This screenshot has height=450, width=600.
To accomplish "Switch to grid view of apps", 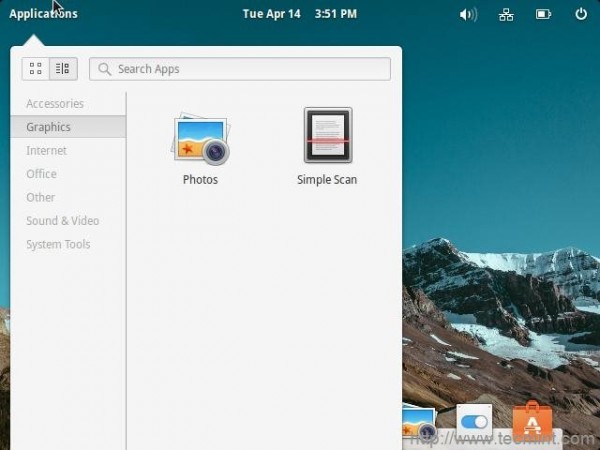I will pos(36,69).
